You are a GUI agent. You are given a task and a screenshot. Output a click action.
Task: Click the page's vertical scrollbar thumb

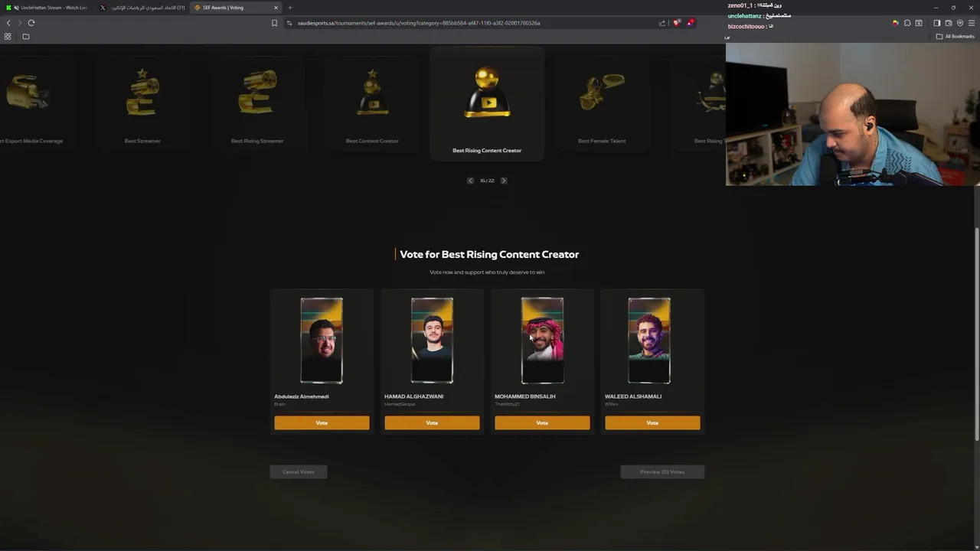click(976, 334)
